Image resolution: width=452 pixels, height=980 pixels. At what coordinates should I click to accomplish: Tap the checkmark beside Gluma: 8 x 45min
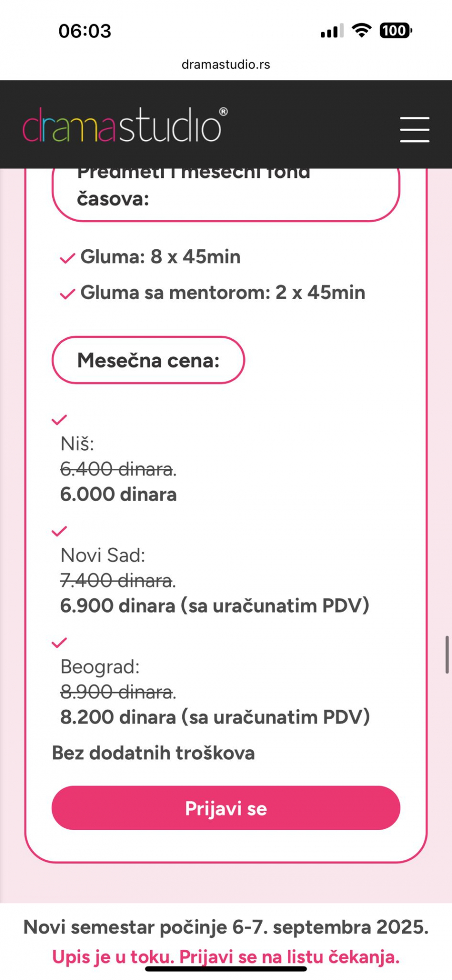click(67, 258)
